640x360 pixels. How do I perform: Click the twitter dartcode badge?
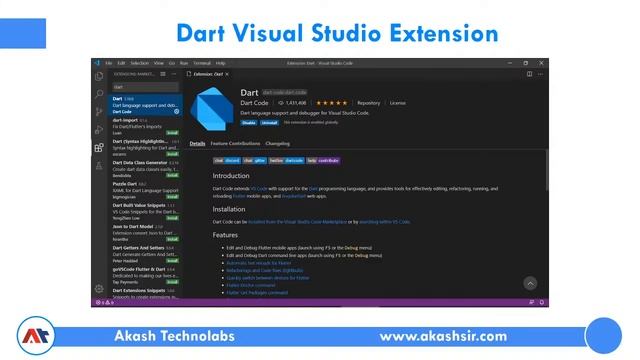coord(286,160)
